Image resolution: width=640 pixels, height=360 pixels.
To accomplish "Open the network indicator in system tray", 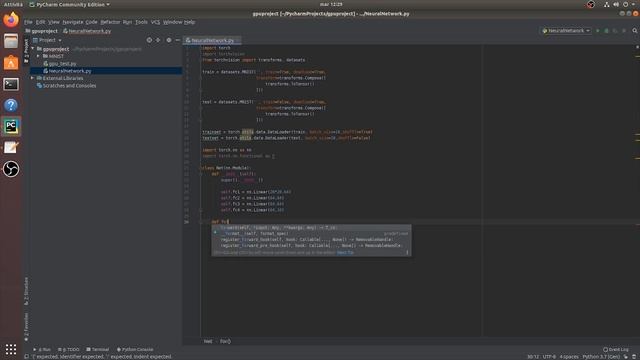I will tap(607, 4).
